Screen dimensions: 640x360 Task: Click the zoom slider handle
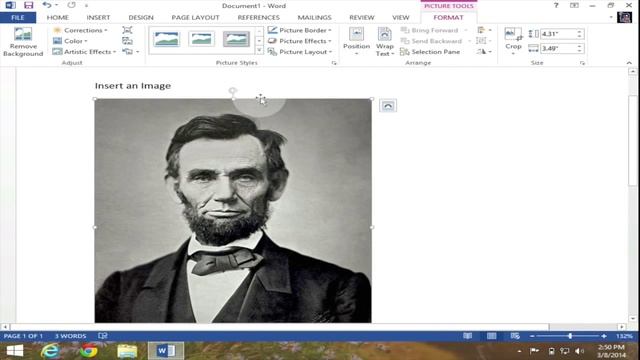570,336
